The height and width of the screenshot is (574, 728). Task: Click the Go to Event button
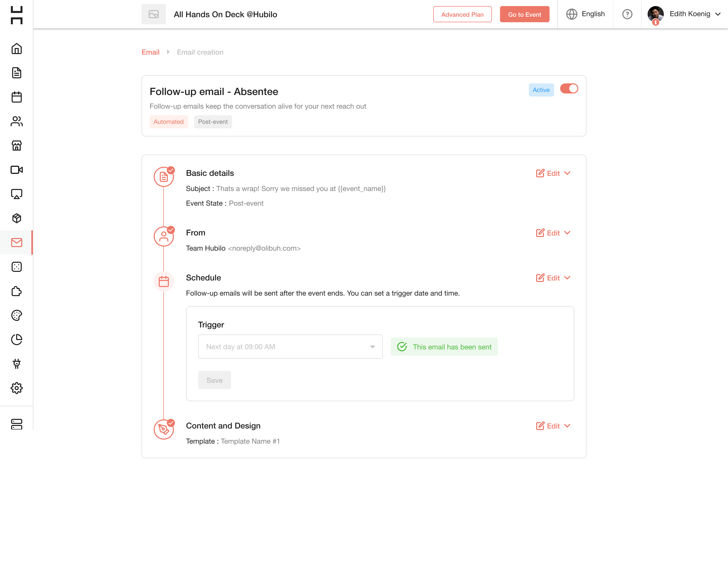tap(525, 14)
